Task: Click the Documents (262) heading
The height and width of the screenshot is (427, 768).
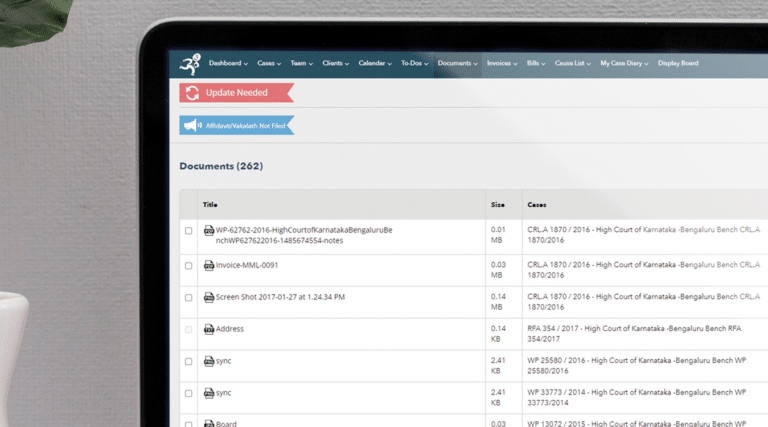Action: point(221,166)
